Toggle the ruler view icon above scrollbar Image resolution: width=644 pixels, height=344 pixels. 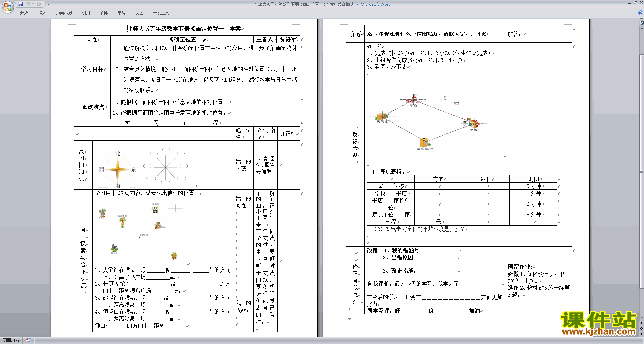pos(641,23)
